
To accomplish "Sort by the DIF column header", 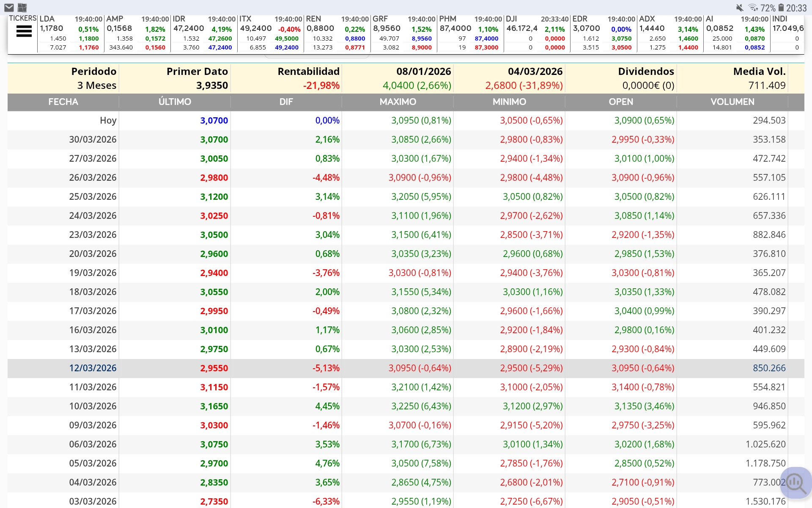I will [286, 102].
